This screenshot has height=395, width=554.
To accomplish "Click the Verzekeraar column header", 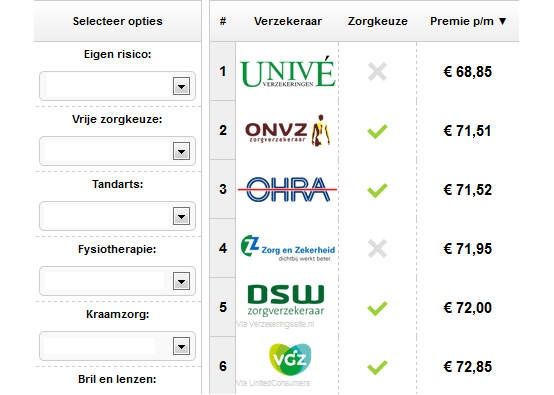I will pyautogui.click(x=288, y=21).
